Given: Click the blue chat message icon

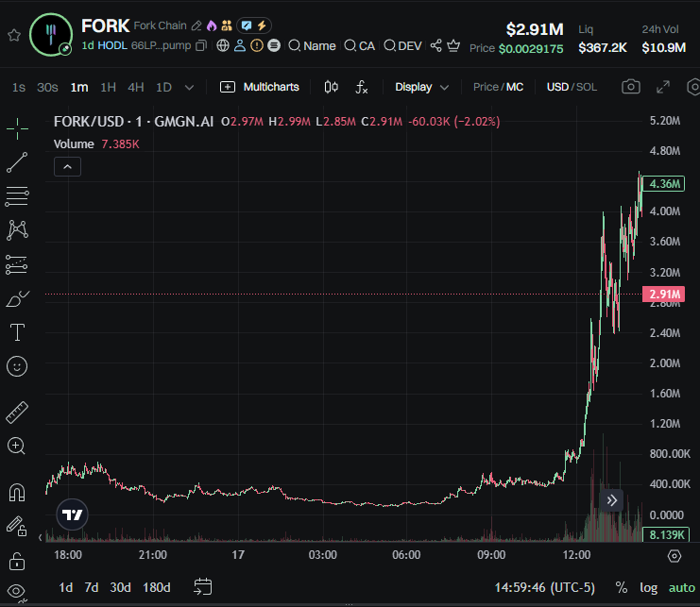Looking at the screenshot, I should coord(247,25).
